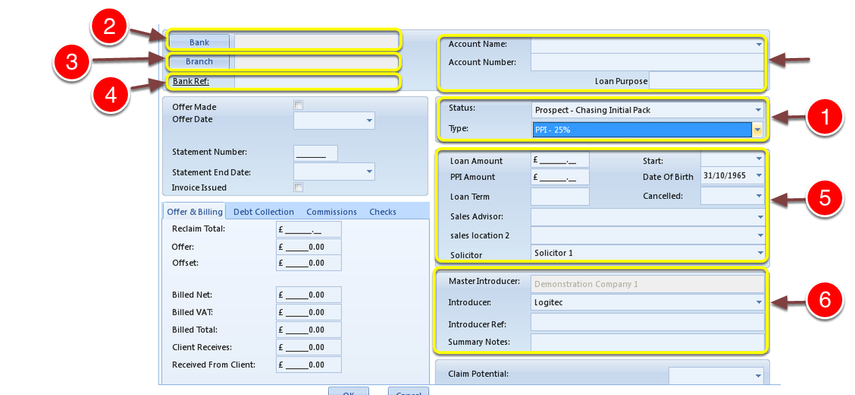Click the Billed Total field
This screenshot has width=855, height=395.
pos(309,330)
